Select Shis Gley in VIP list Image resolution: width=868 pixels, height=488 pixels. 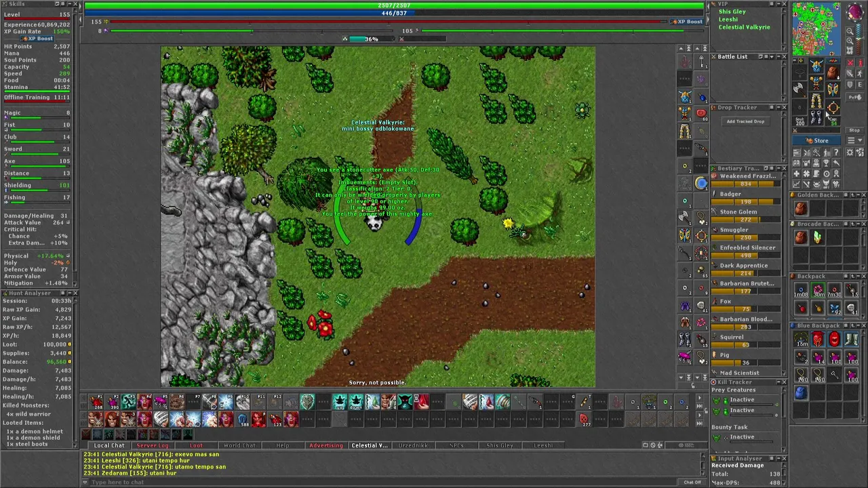tap(732, 12)
